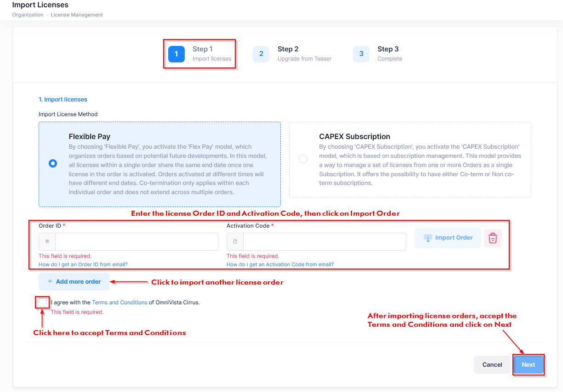Click the Step 2 number badge
563x392 pixels.
point(261,54)
